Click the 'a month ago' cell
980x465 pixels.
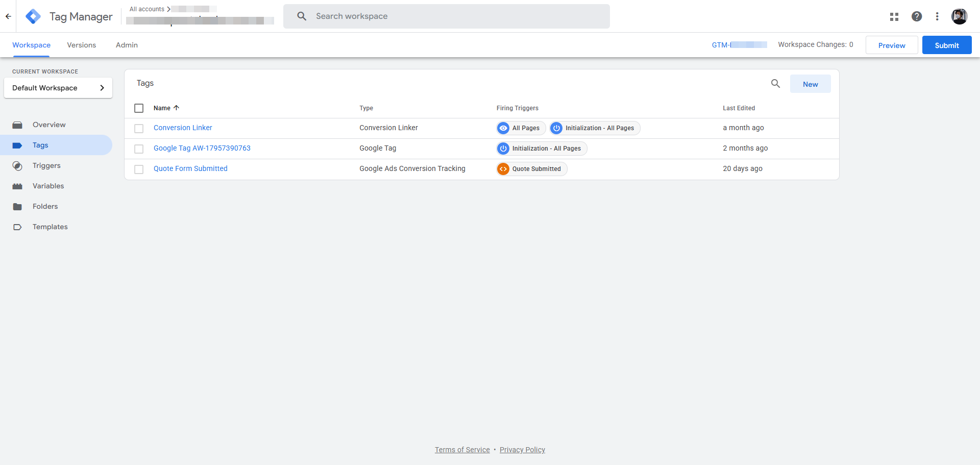(x=743, y=128)
